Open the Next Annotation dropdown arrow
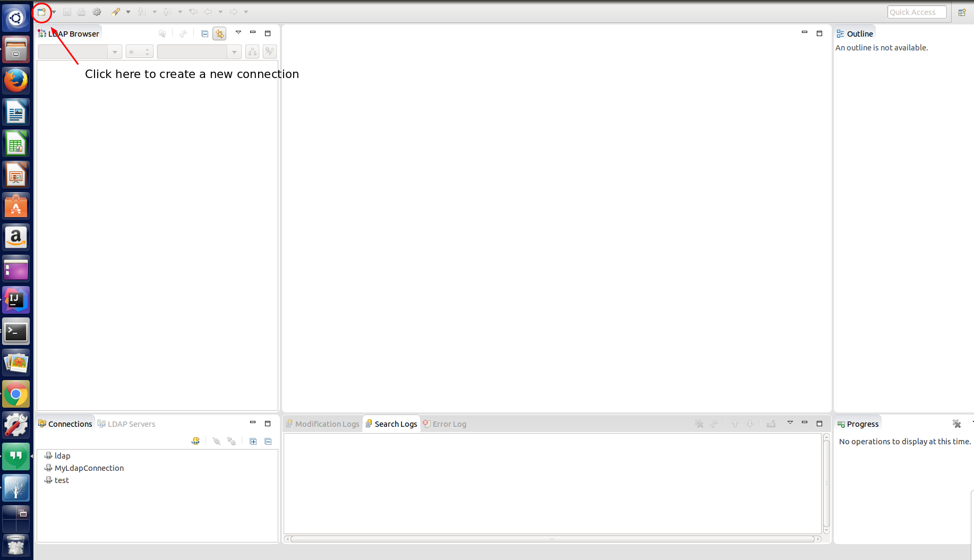 (x=155, y=12)
